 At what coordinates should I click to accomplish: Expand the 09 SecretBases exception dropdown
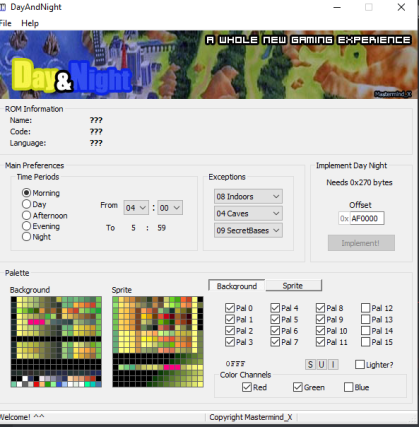pyautogui.click(x=248, y=230)
